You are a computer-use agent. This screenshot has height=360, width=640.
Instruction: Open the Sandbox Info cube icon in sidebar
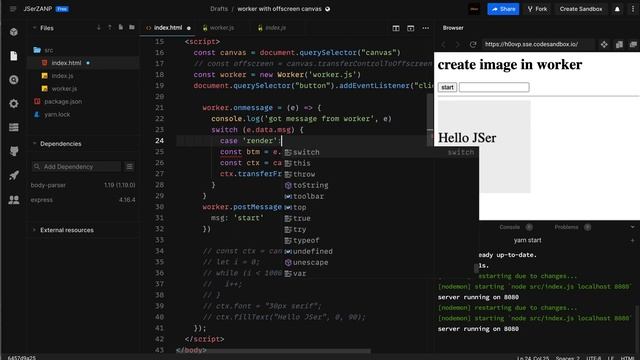13,32
